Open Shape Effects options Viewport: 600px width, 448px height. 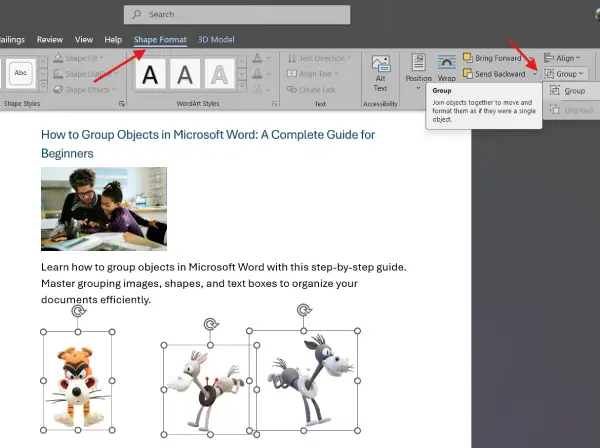tap(85, 90)
